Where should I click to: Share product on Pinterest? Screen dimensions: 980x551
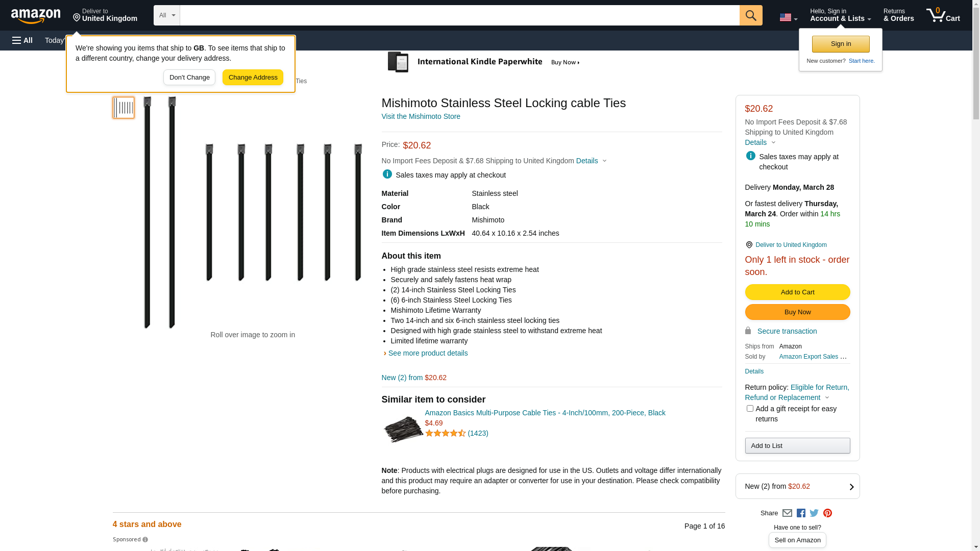pyautogui.click(x=827, y=513)
